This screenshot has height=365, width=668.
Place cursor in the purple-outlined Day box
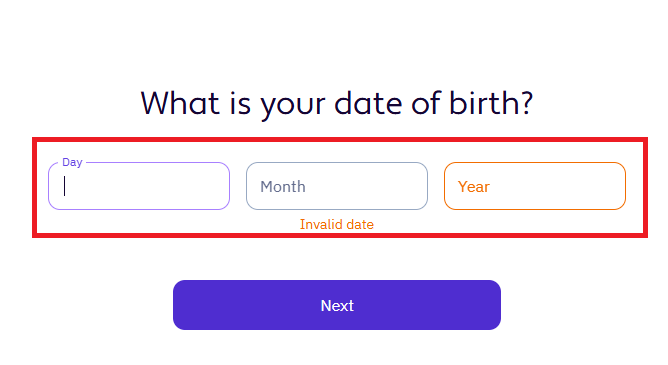[139, 186]
